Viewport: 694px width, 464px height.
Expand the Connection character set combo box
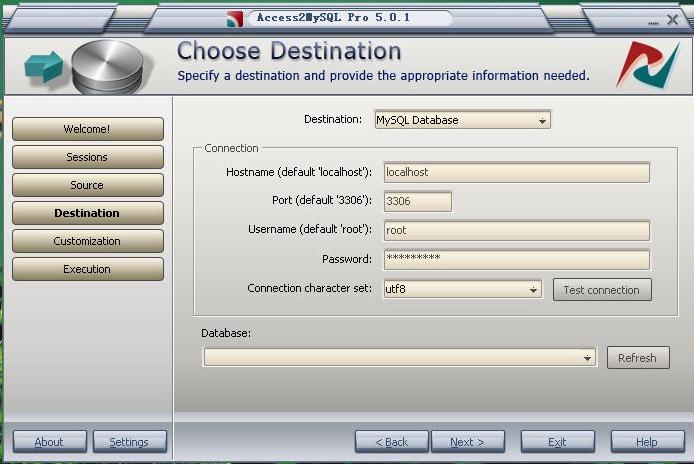click(463, 289)
